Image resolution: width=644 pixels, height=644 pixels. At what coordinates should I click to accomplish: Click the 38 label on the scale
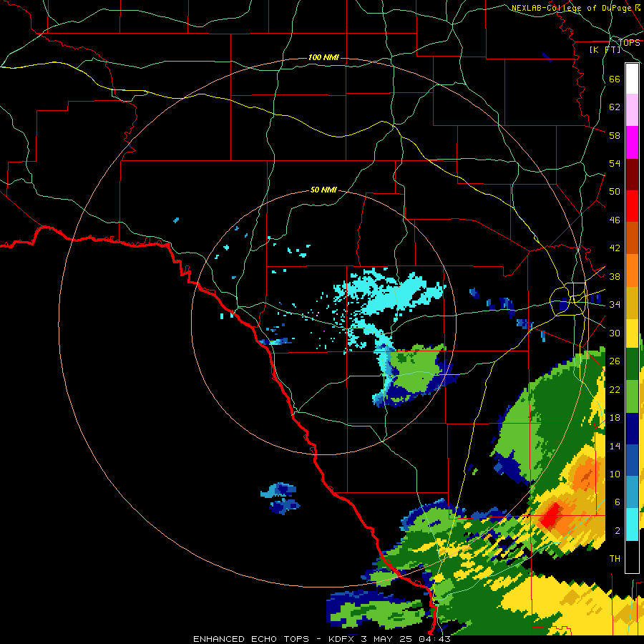(615, 276)
